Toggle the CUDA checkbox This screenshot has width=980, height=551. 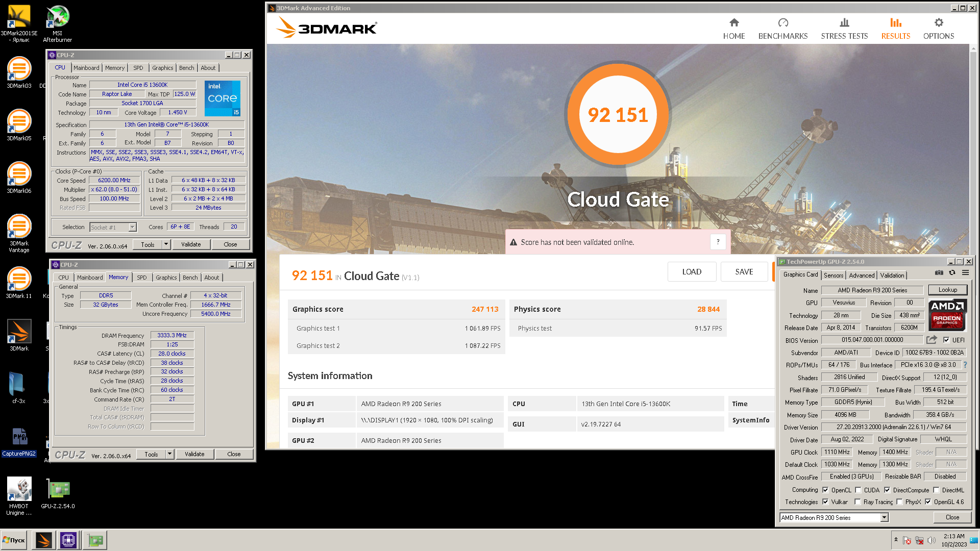(x=858, y=490)
